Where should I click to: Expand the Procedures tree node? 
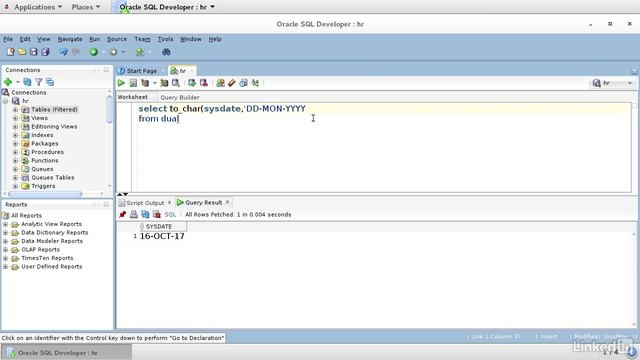pos(15,152)
